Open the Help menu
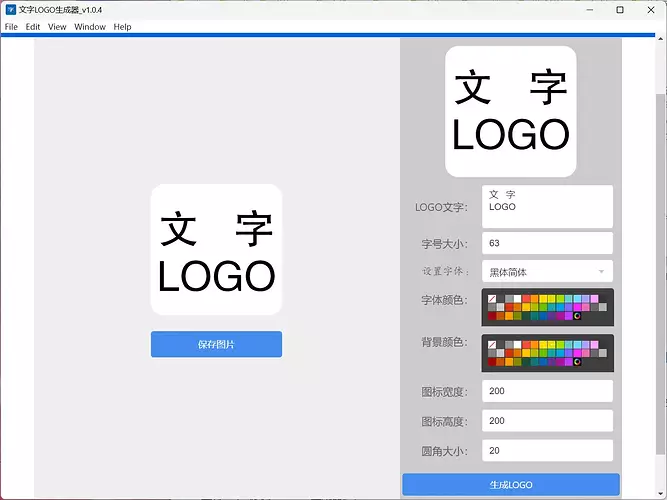Viewport: 667px width, 500px height. [122, 27]
